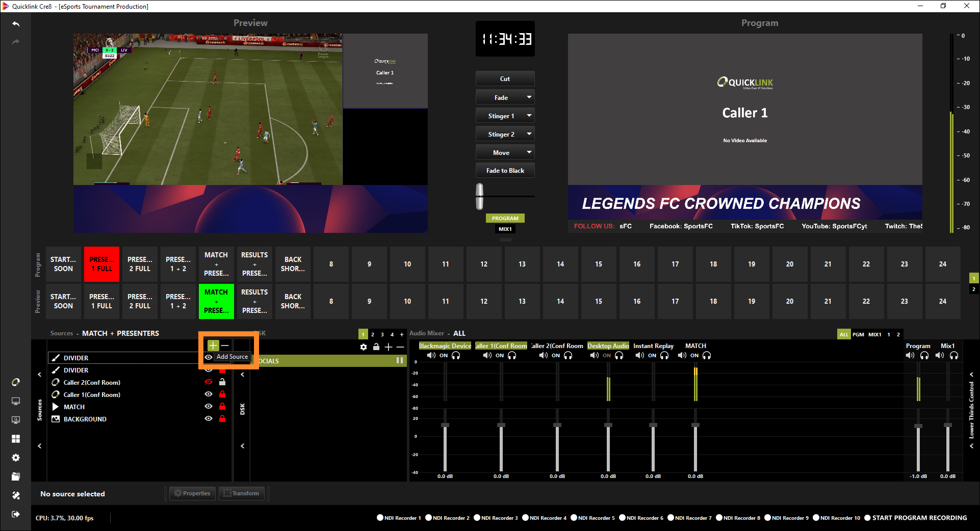Hide the BACKGROUND source with eye icon
The width and height of the screenshot is (980, 531).
coord(209,419)
